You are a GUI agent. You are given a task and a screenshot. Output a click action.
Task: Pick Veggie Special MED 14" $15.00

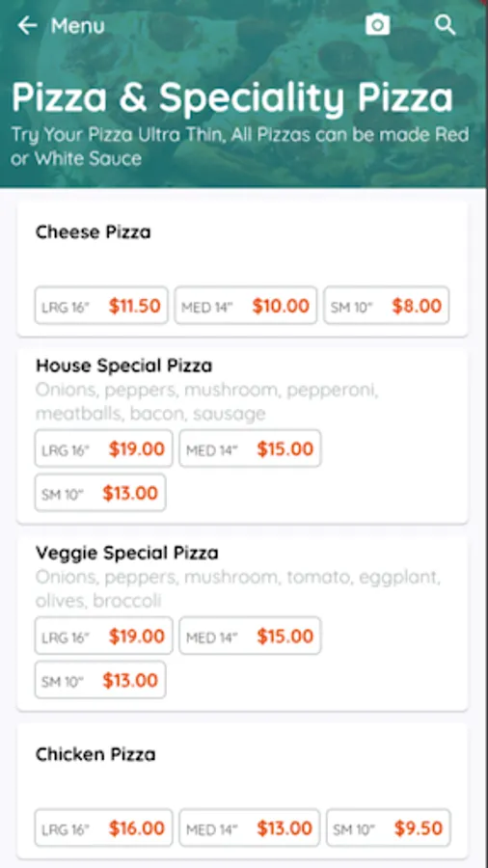(250, 636)
